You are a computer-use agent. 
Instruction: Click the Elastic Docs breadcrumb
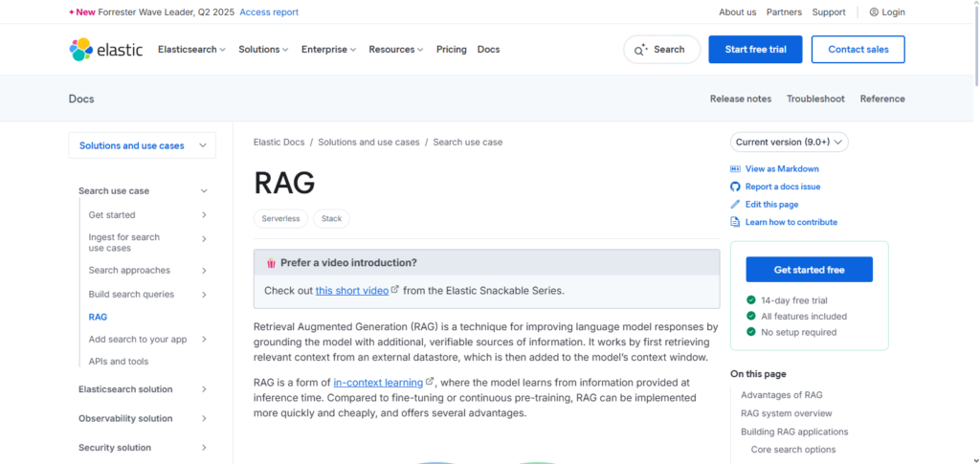coord(278,142)
